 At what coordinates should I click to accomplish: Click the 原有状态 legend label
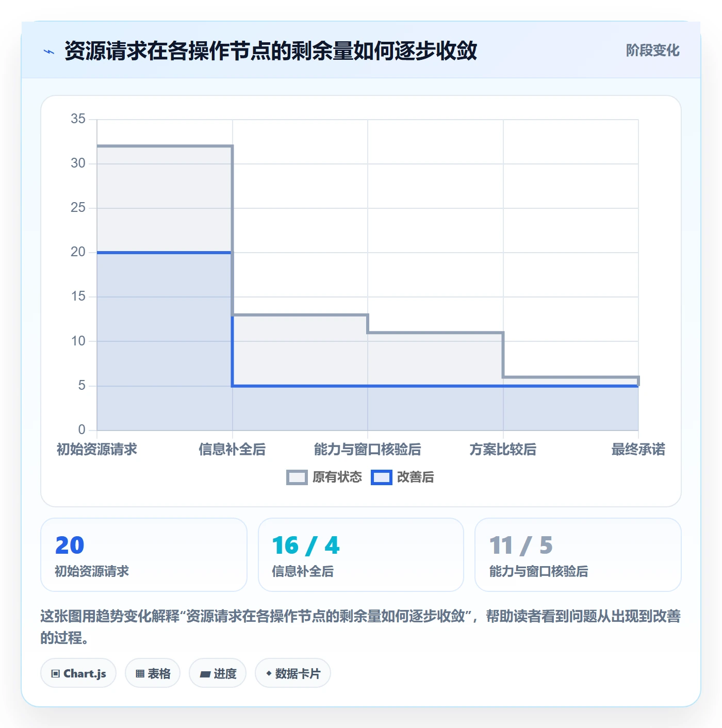click(337, 477)
